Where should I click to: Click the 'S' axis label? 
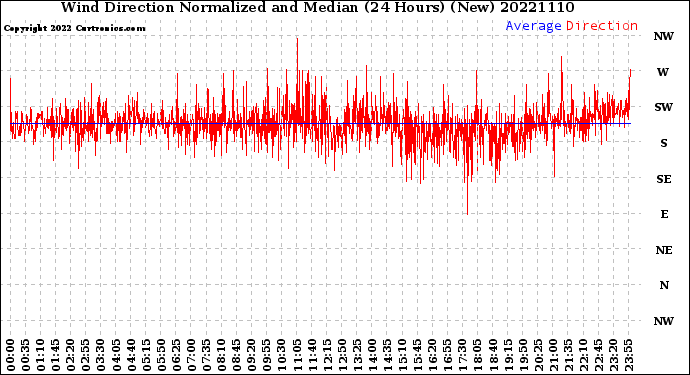tap(664, 143)
